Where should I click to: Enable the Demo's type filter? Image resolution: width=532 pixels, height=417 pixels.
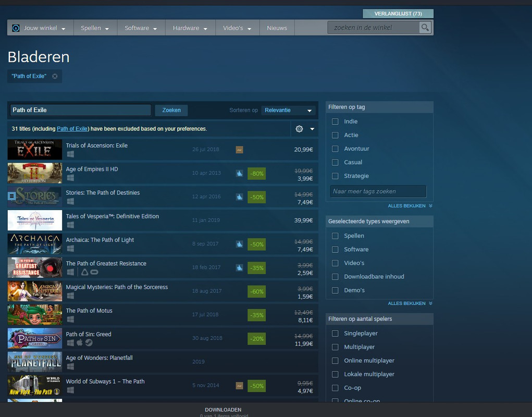click(335, 290)
